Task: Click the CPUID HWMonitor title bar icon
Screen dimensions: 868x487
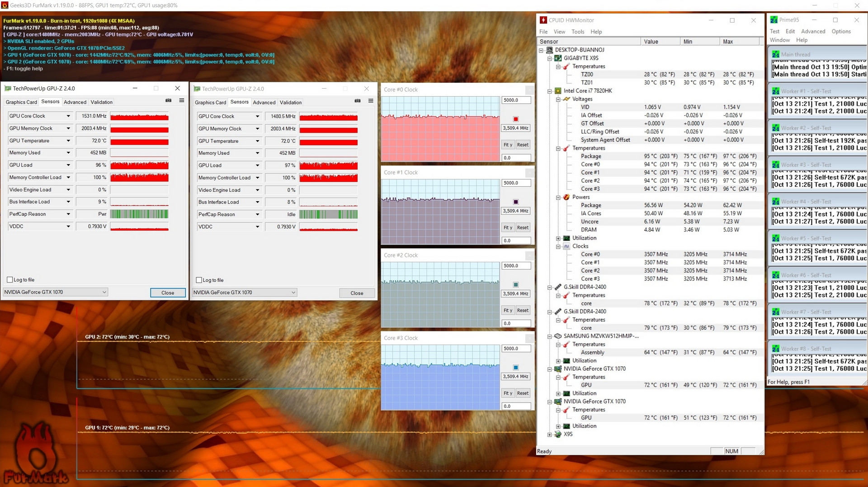Action: (543, 20)
